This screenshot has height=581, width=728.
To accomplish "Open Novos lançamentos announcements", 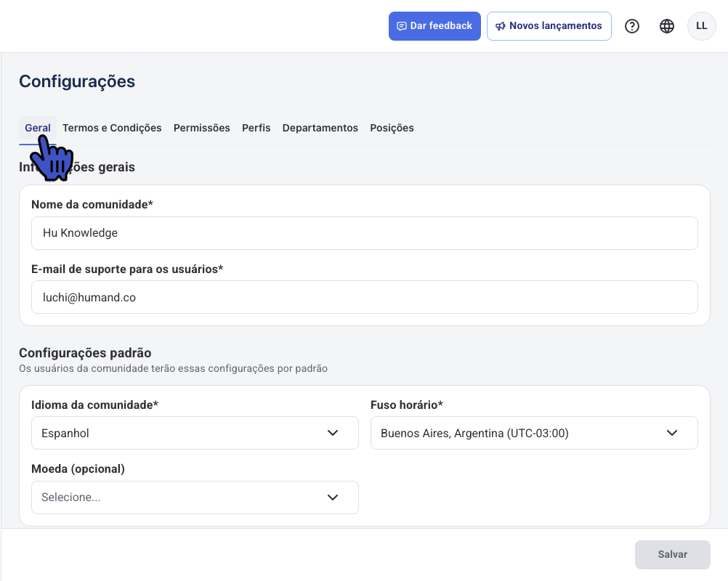I will coord(549,26).
